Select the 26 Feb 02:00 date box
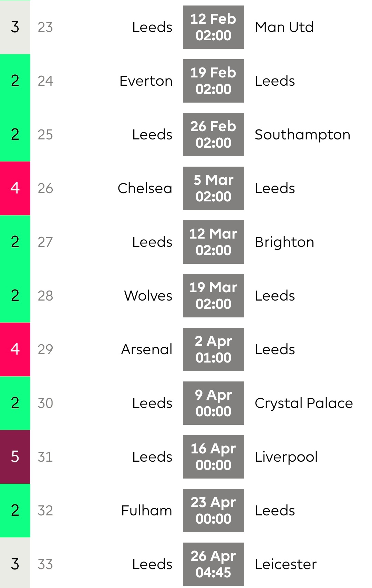Viewport: 372px width, 588px height. point(213,135)
